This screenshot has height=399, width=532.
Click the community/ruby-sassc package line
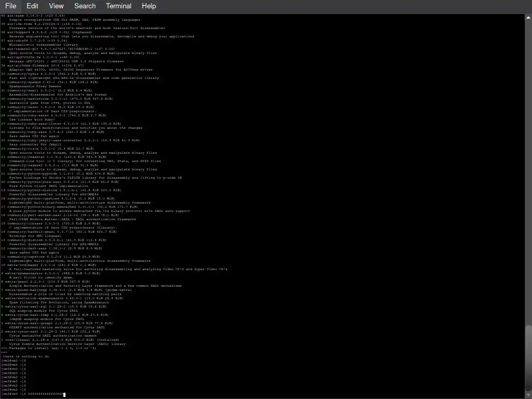(54, 115)
